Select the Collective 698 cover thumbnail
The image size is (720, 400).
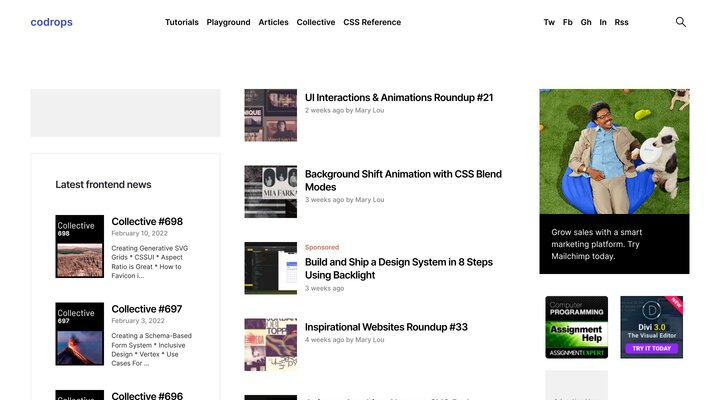pyautogui.click(x=79, y=246)
